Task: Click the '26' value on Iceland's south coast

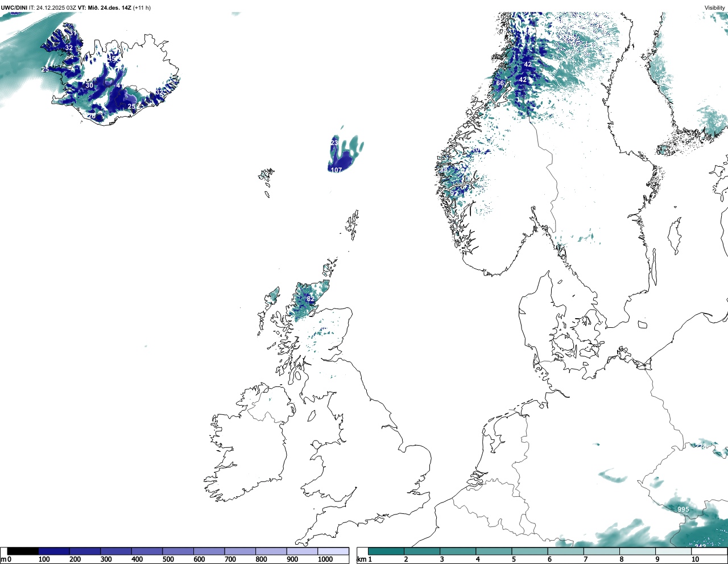Action: 92,116
